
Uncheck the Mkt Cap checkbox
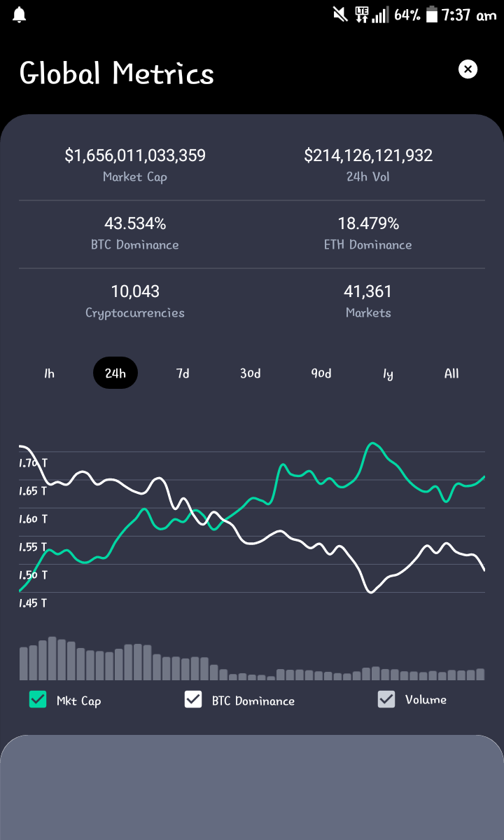(38, 699)
